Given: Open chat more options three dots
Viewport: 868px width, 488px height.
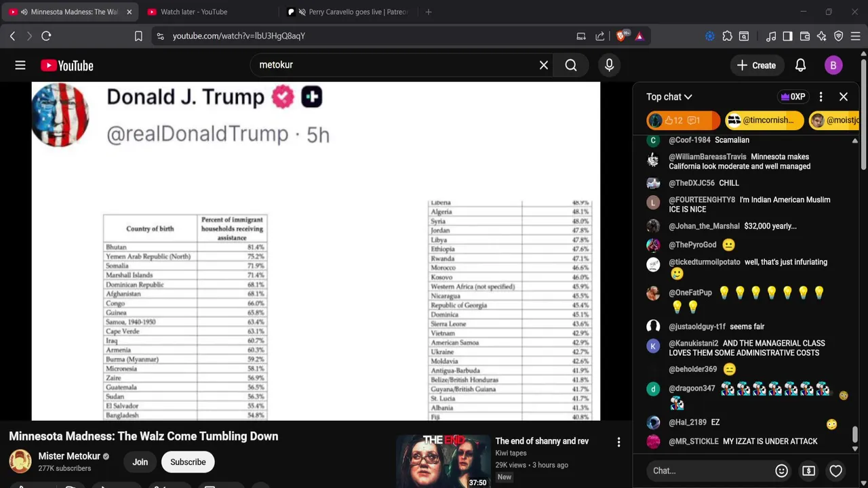Looking at the screenshot, I should (x=821, y=97).
